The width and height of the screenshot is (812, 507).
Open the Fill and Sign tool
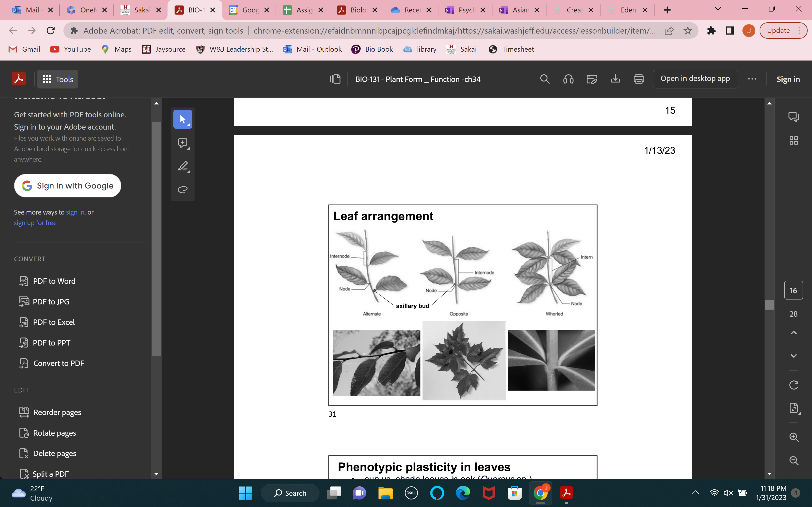tap(591, 79)
